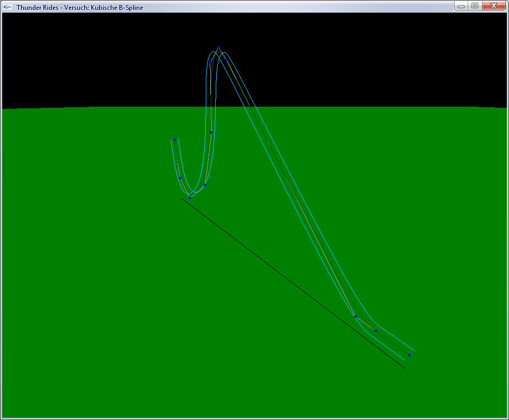Click the rightmost control point at the track end

click(x=409, y=355)
